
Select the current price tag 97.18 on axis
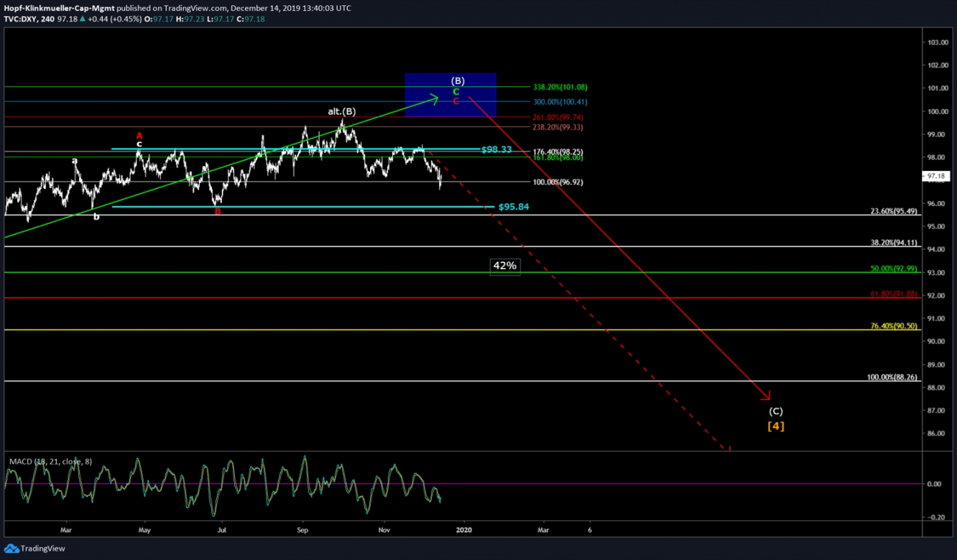point(935,176)
